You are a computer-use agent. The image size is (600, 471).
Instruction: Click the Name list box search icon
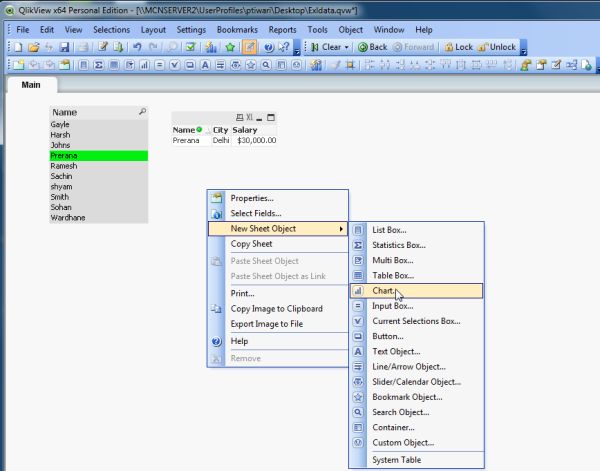tap(142, 111)
